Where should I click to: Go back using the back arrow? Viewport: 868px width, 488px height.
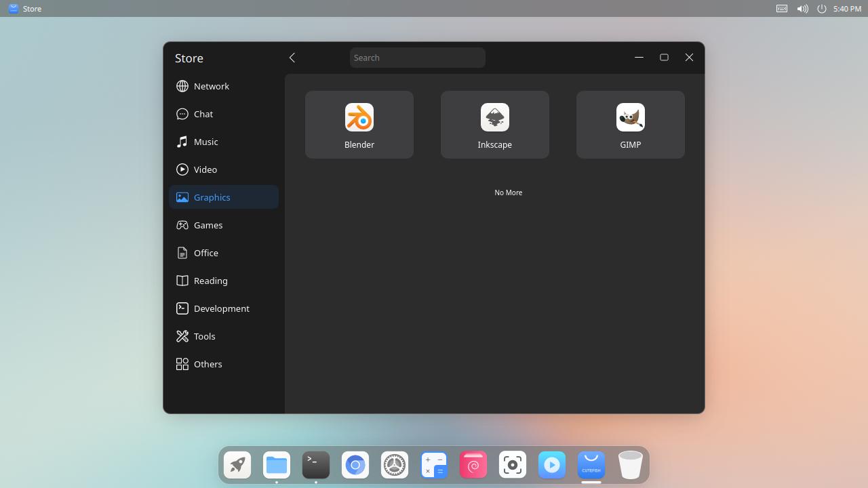point(292,58)
